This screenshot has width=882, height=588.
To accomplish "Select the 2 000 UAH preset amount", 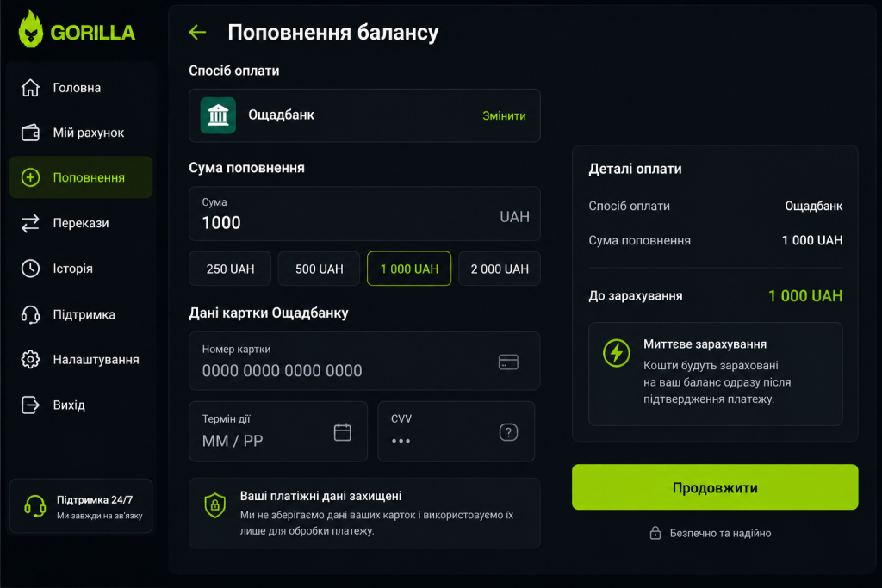I will click(500, 269).
